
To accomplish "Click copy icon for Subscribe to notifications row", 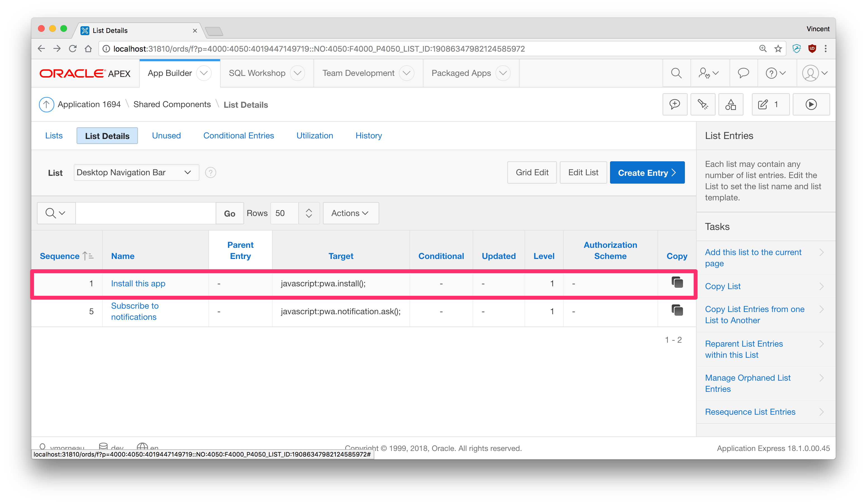I will [x=677, y=310].
